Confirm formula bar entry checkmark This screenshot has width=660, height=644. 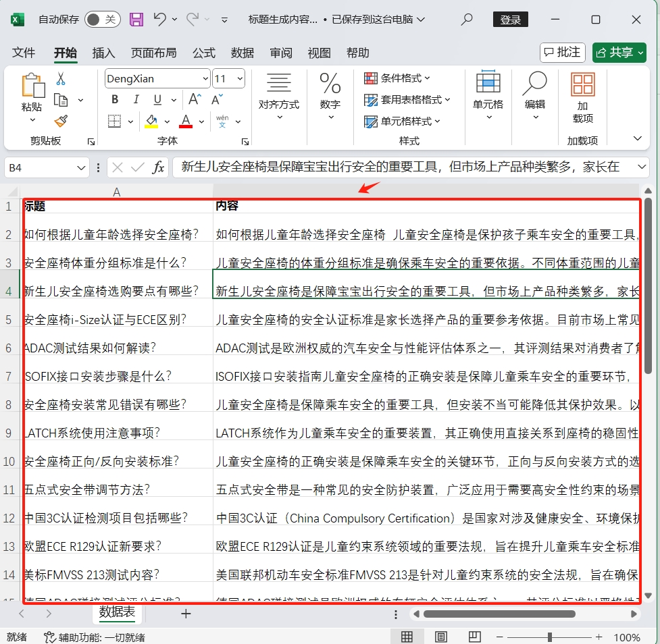137,168
